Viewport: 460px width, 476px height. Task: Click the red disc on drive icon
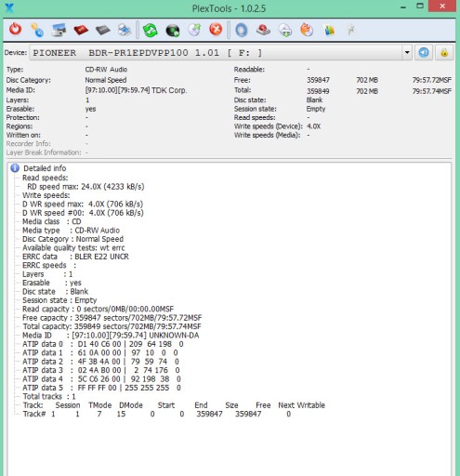[x=263, y=30]
